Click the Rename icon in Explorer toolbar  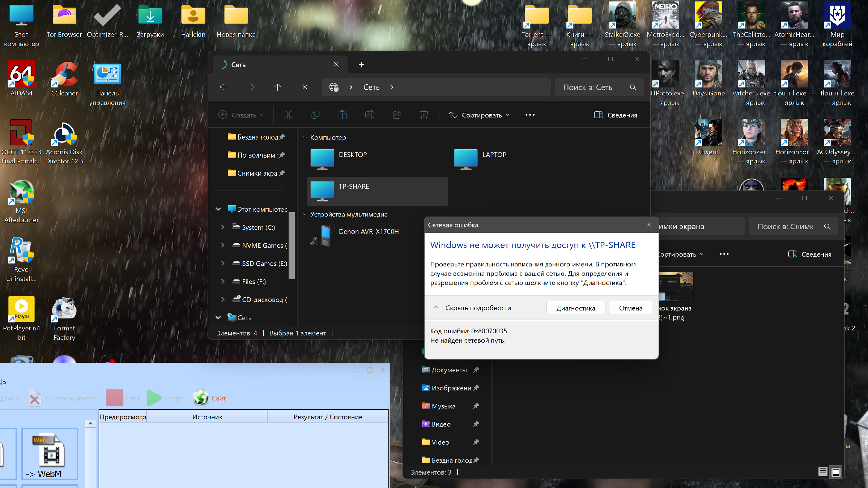(x=370, y=115)
